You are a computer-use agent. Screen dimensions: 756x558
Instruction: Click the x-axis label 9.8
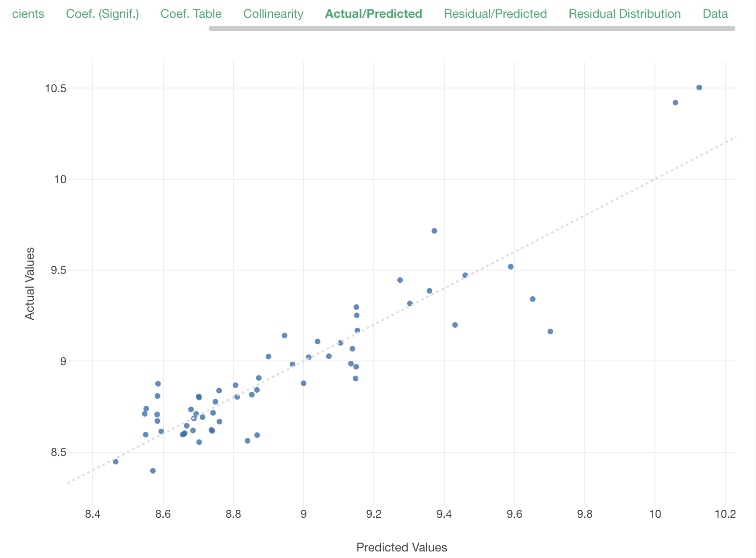[585, 514]
